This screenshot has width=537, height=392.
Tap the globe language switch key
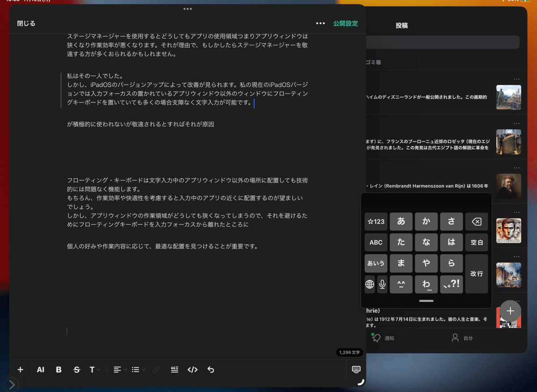tap(370, 284)
